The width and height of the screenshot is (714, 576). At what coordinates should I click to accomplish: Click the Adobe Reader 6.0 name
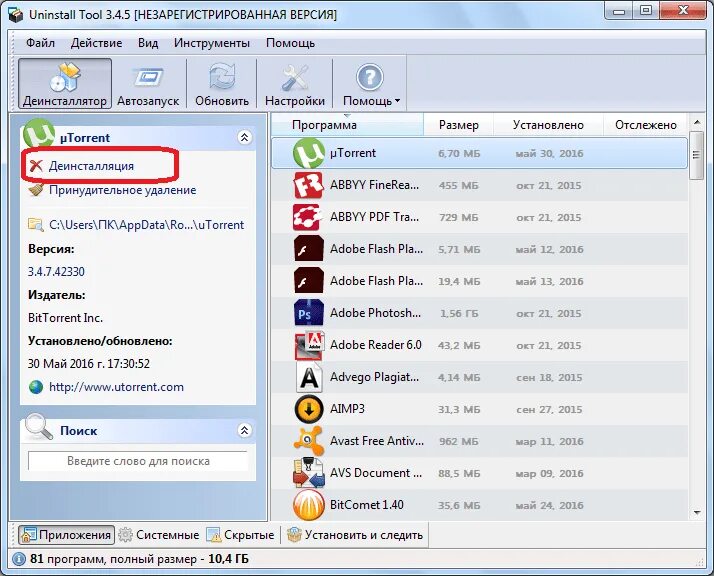pyautogui.click(x=376, y=345)
